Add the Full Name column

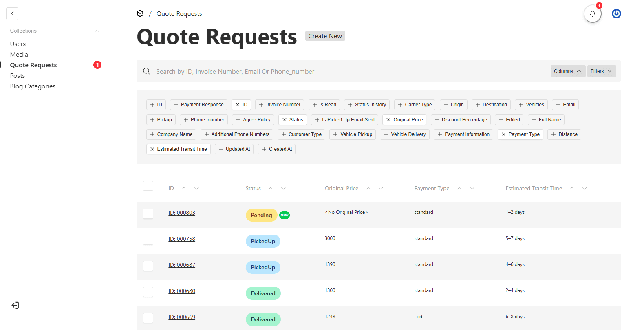pos(546,120)
